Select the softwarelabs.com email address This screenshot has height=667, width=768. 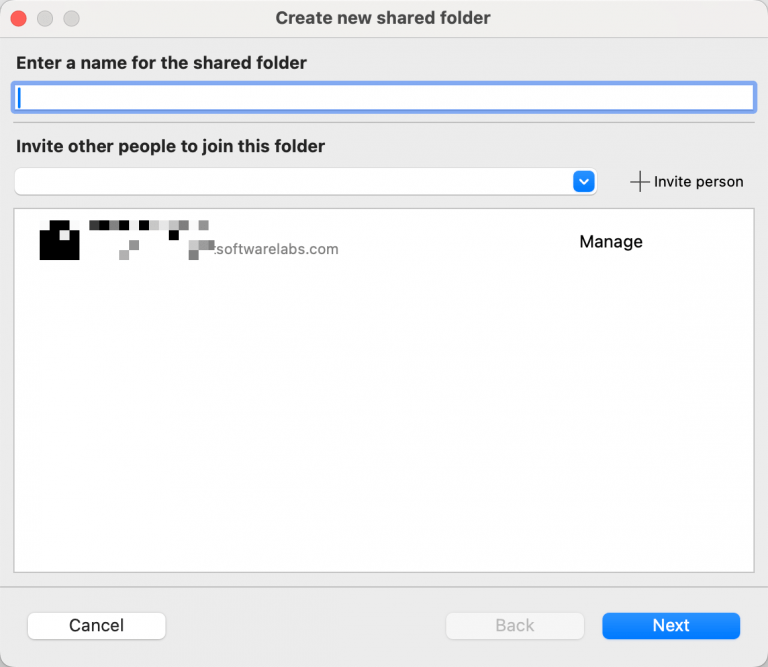[277, 249]
